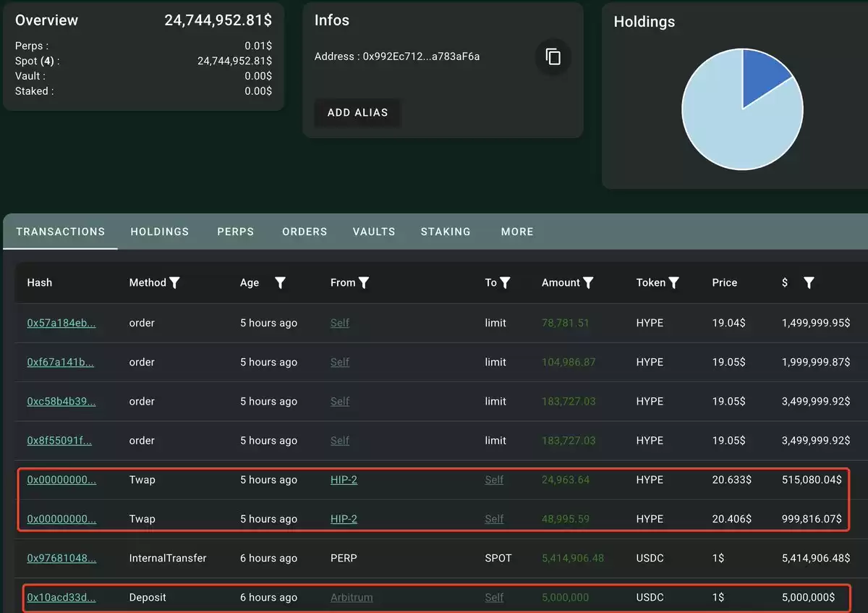Open the MORE tab
Image resolution: width=868 pixels, height=613 pixels.
517,232
